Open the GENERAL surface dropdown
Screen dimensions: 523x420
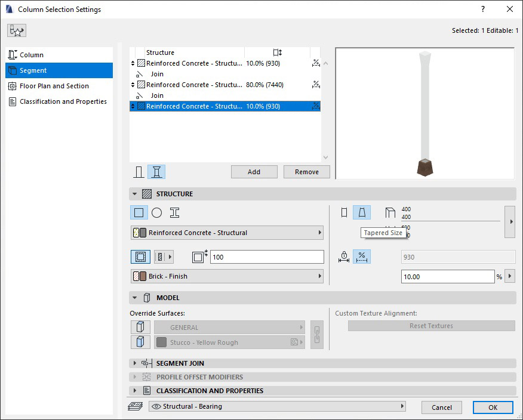229,328
